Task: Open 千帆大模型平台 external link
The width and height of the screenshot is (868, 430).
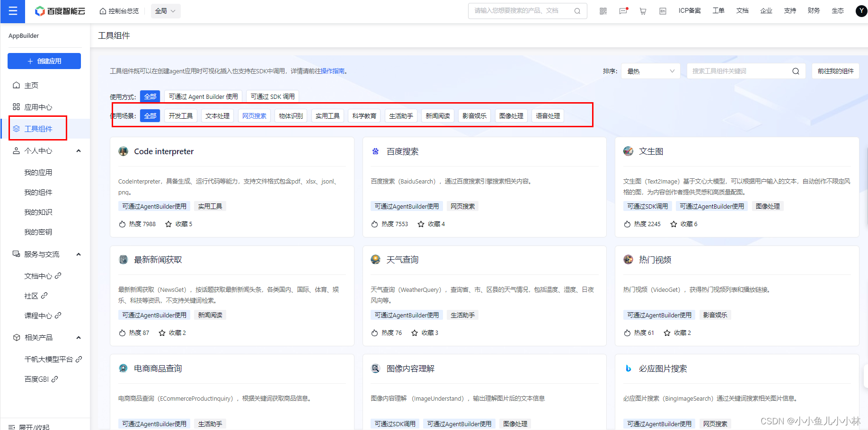Action: point(53,360)
